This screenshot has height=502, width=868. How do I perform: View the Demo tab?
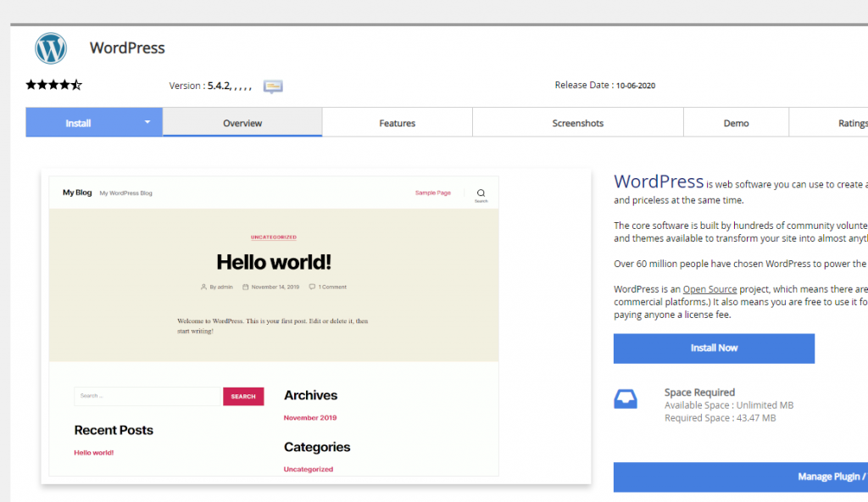pos(736,122)
